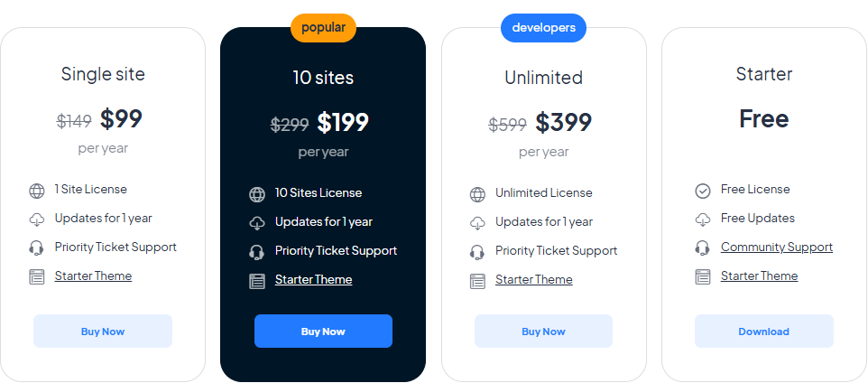The width and height of the screenshot is (868, 383).
Task: Click the orange popular badge
Action: tap(323, 28)
